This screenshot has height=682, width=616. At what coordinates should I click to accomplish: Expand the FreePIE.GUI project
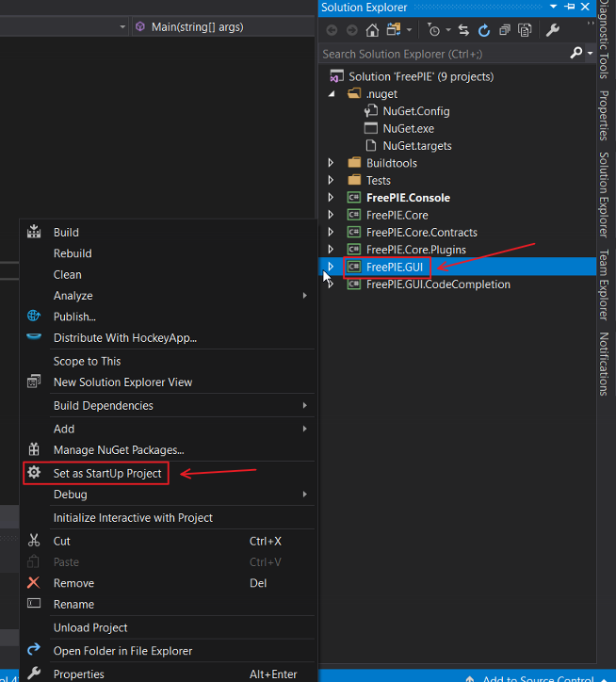[331, 267]
